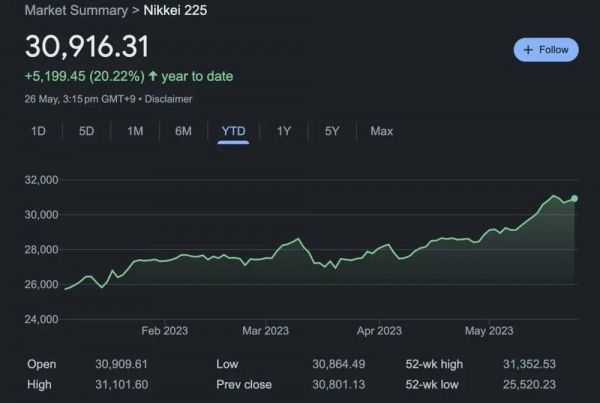Click the 32,000 y-axis gridline label
The height and width of the screenshot is (403, 600).
tap(42, 180)
